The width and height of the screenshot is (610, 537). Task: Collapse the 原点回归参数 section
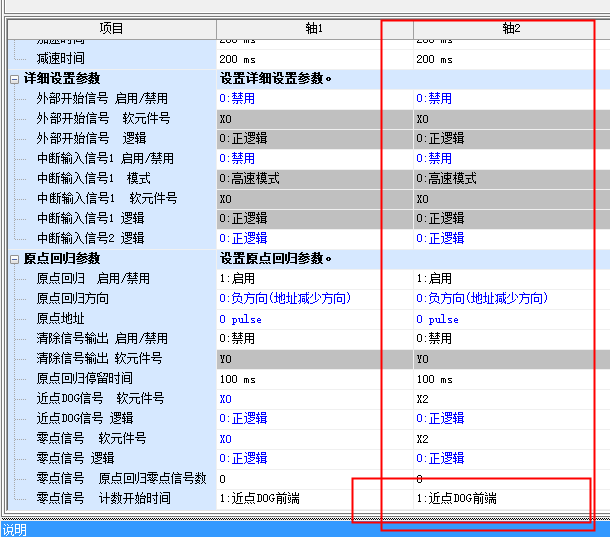[14, 259]
